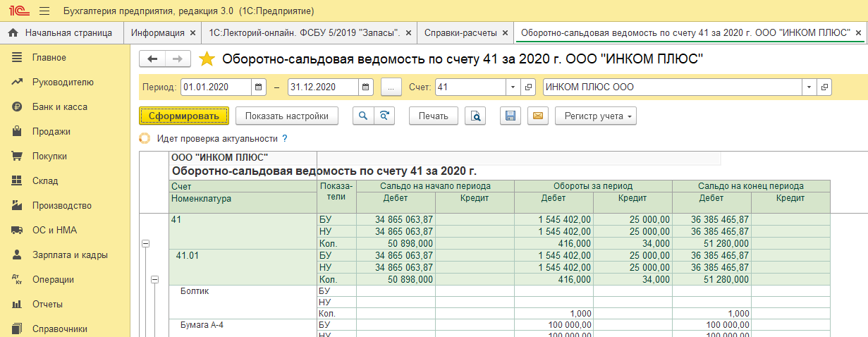Open the Регистр учета dropdown

point(596,116)
